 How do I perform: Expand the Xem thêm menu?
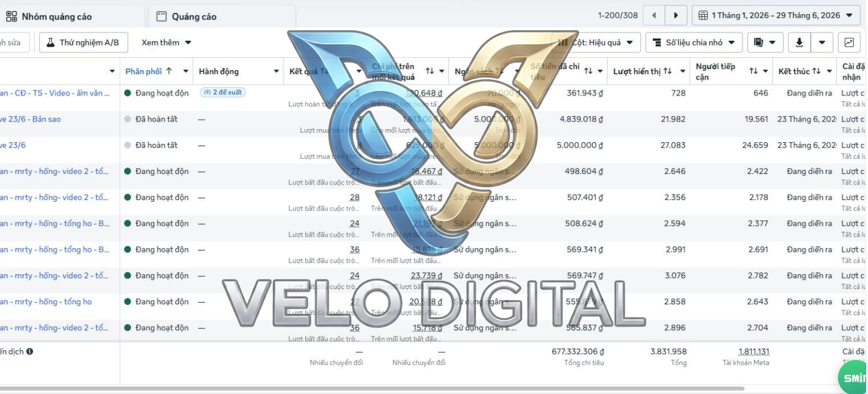pyautogui.click(x=167, y=42)
